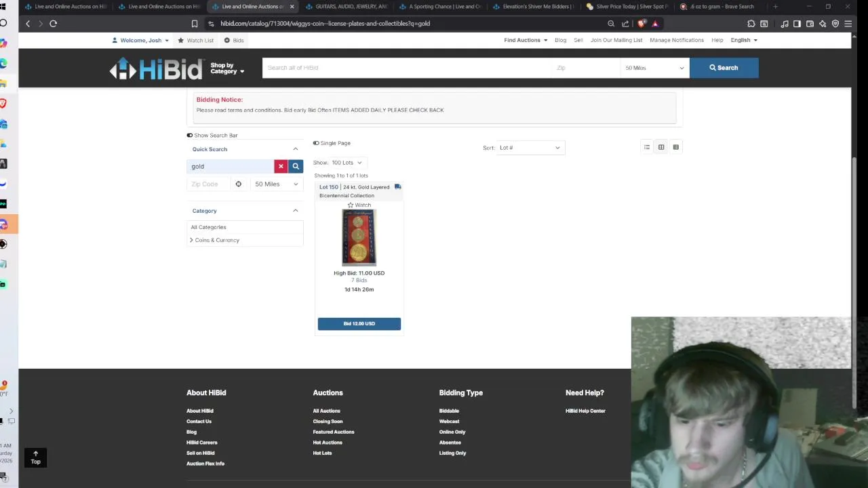Switch to compact table view layout
Image resolution: width=868 pixels, height=488 pixels.
coord(675,147)
